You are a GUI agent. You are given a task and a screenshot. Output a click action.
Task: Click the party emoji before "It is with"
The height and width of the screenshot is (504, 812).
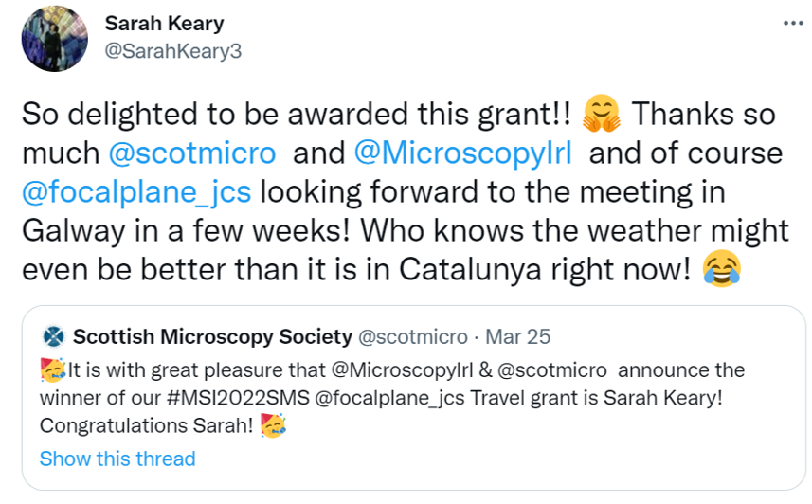[53, 368]
